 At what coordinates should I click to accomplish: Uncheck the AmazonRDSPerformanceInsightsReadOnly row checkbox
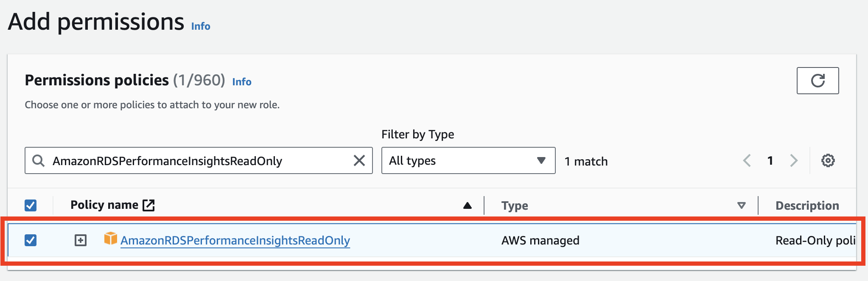(31, 240)
